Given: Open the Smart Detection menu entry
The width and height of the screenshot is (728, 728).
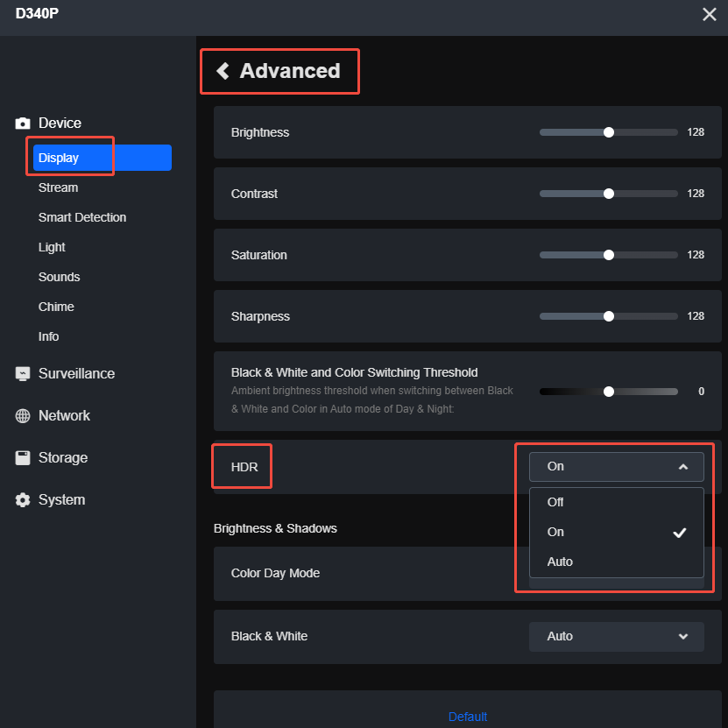Looking at the screenshot, I should click(81, 217).
